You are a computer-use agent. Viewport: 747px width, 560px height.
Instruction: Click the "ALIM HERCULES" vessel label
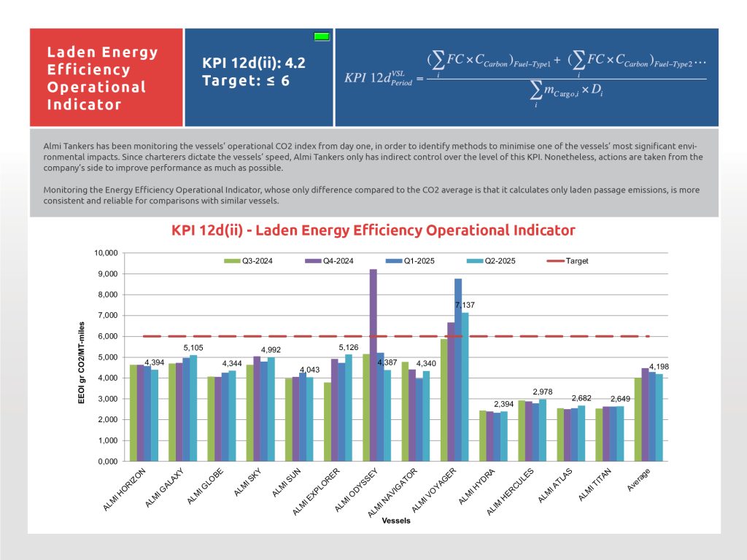pyautogui.click(x=510, y=492)
